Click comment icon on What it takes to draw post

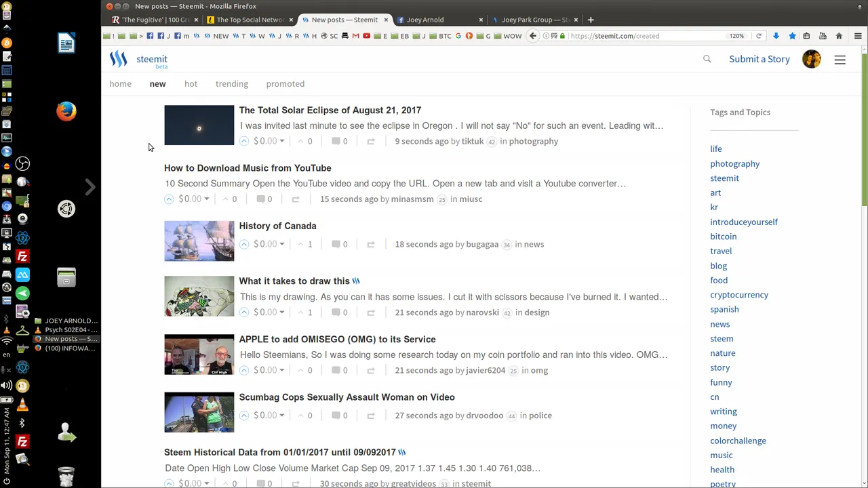pyautogui.click(x=336, y=312)
